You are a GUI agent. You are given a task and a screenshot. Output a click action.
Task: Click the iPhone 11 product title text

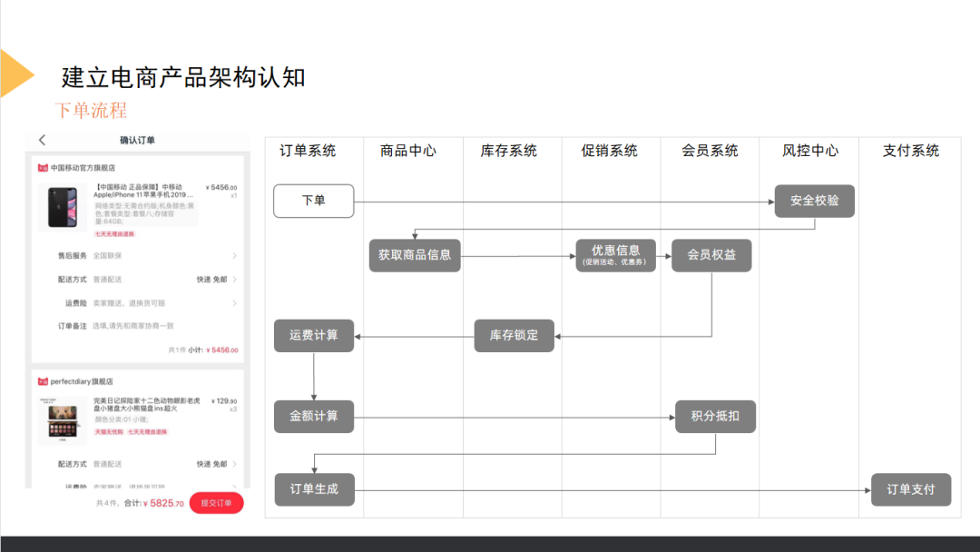(x=143, y=191)
